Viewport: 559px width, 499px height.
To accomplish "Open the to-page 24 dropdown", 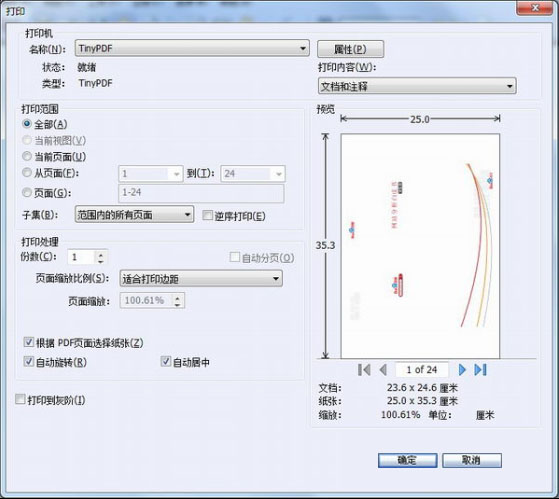I will (x=253, y=174).
